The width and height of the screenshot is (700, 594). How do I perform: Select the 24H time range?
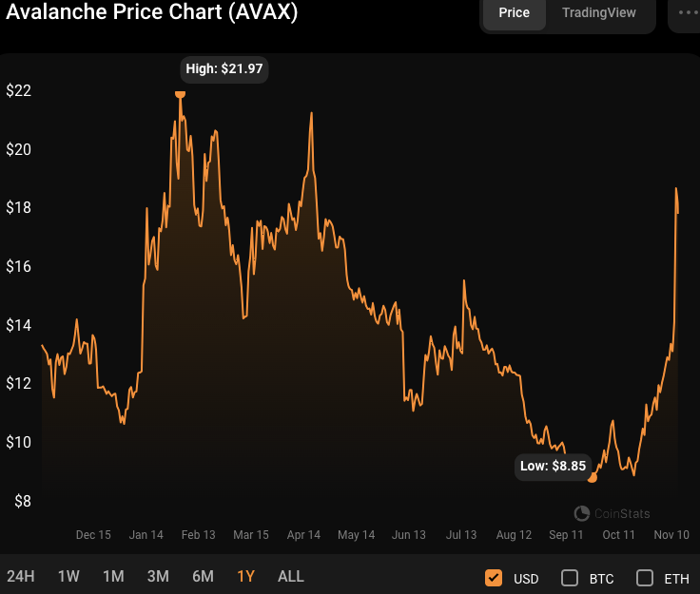point(21,576)
